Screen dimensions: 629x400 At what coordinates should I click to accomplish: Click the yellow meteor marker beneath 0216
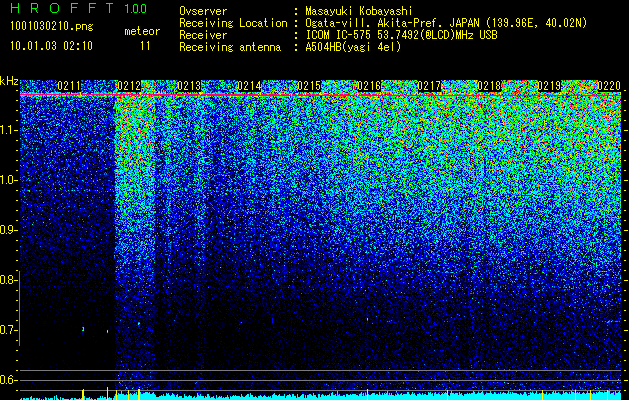367,394
